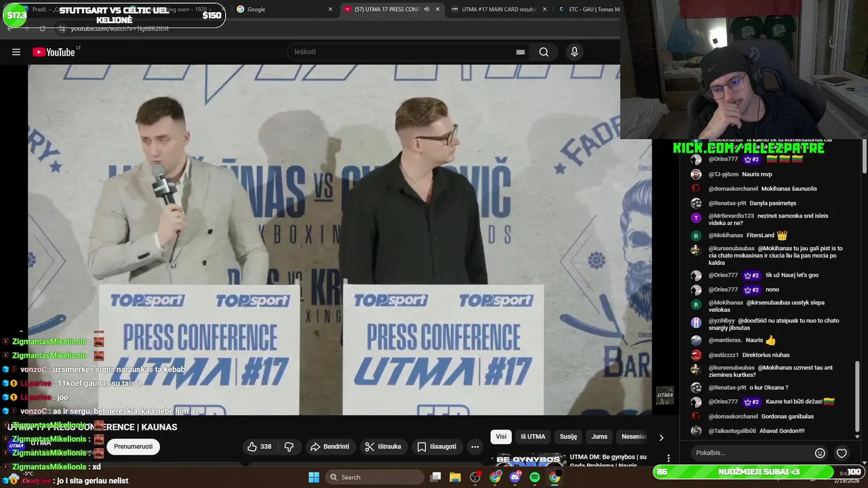Click @MrBevardis123 chat author name
This screenshot has width=868, height=488.
731,216
